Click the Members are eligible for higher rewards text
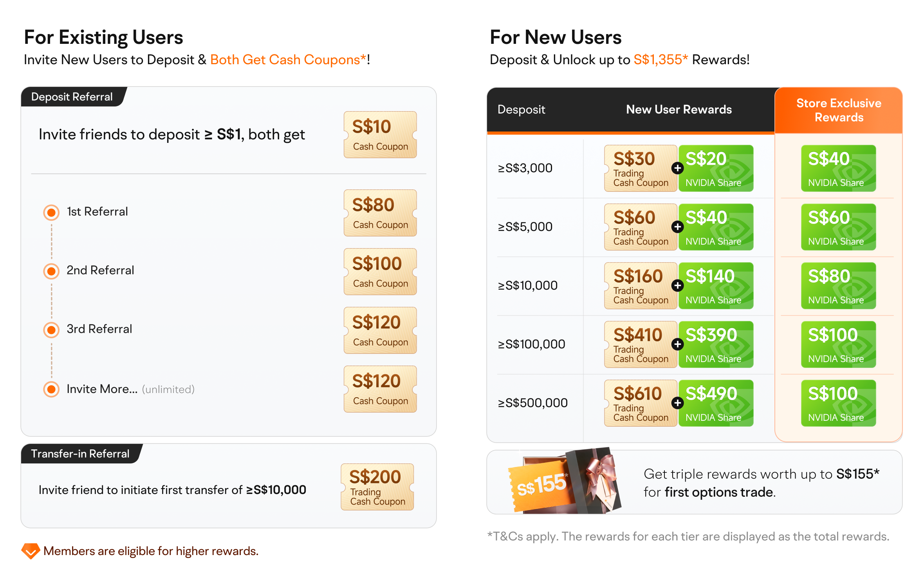This screenshot has height=584, width=924. coord(151,551)
